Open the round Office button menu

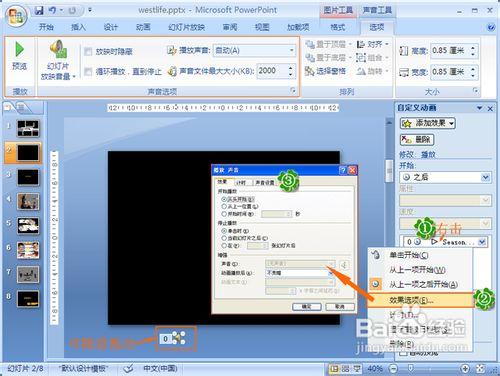point(17,16)
